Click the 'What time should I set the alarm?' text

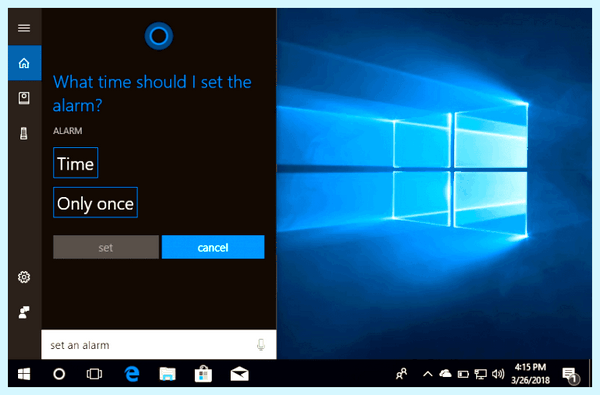coord(152,94)
